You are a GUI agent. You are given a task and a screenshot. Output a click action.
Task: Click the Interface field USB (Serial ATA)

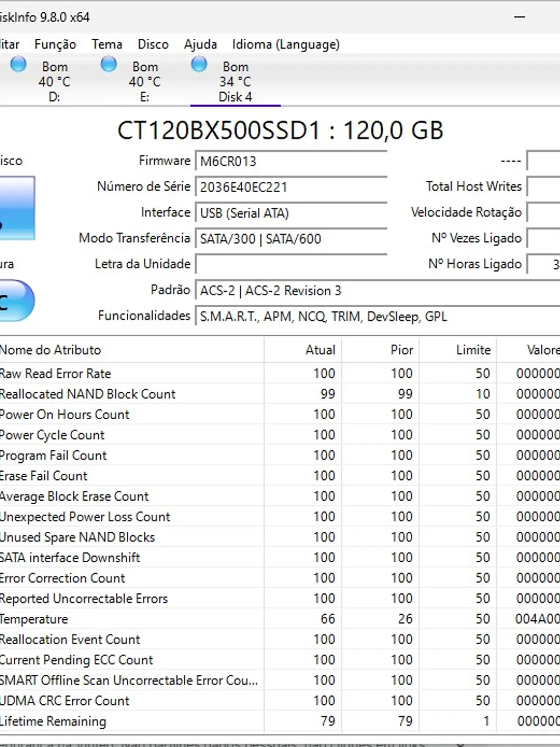291,213
